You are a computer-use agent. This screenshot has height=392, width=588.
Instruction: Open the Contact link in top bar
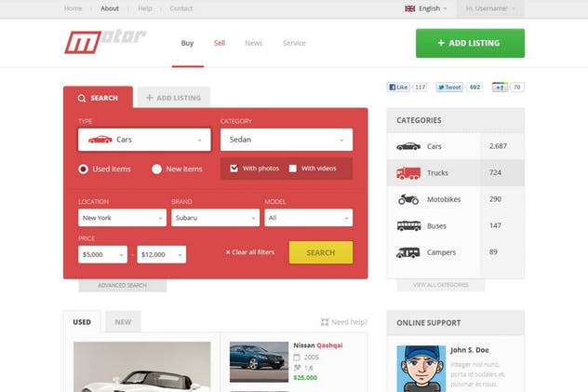coord(181,8)
